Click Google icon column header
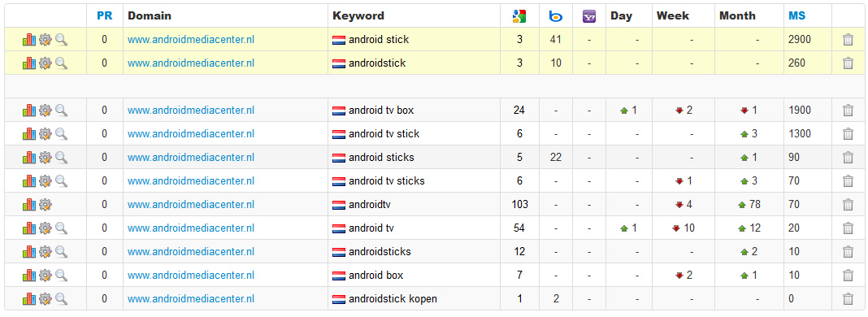The image size is (868, 317). [519, 16]
